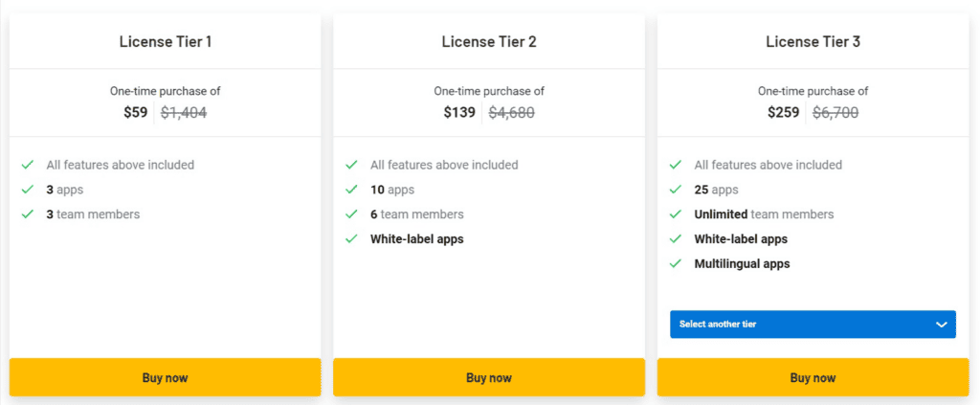This screenshot has height=405, width=980.
Task: Click checkmark beside '10 apps' in Tier 2
Action: (x=352, y=190)
